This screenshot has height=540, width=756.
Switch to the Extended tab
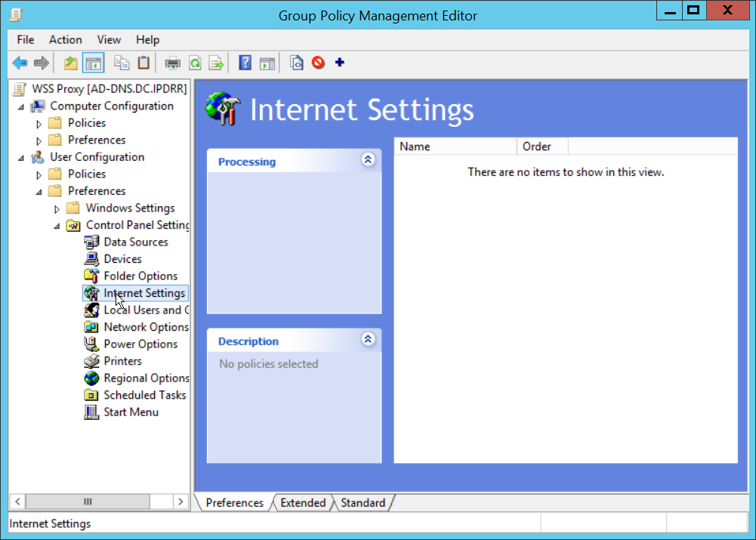(302, 503)
